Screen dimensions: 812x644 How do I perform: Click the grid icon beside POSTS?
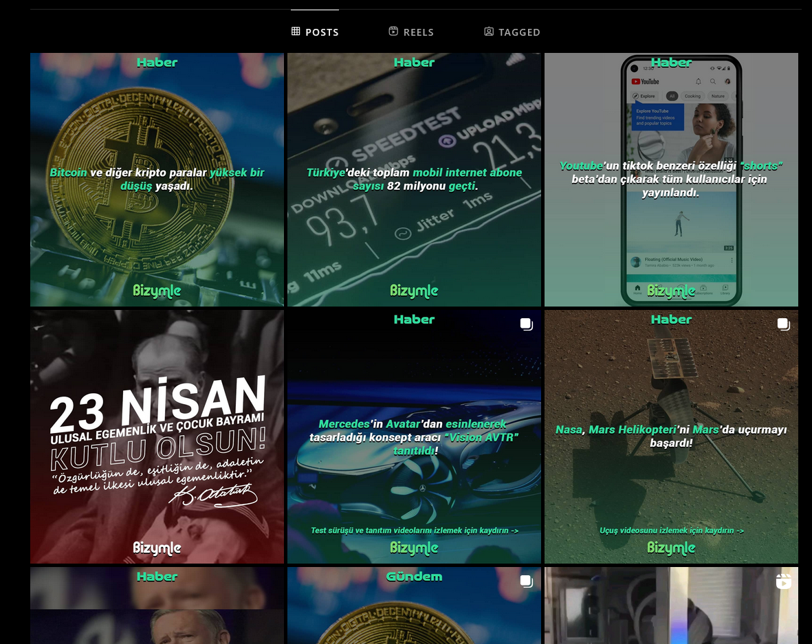(x=296, y=31)
